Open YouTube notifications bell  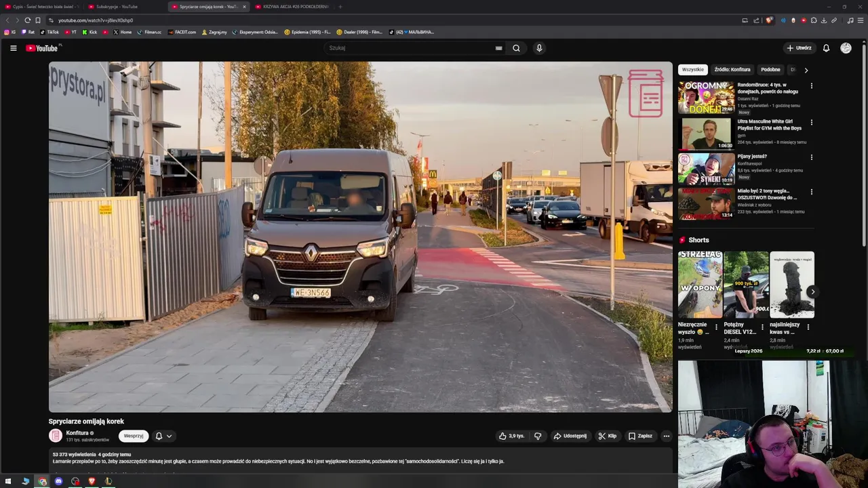tap(826, 48)
